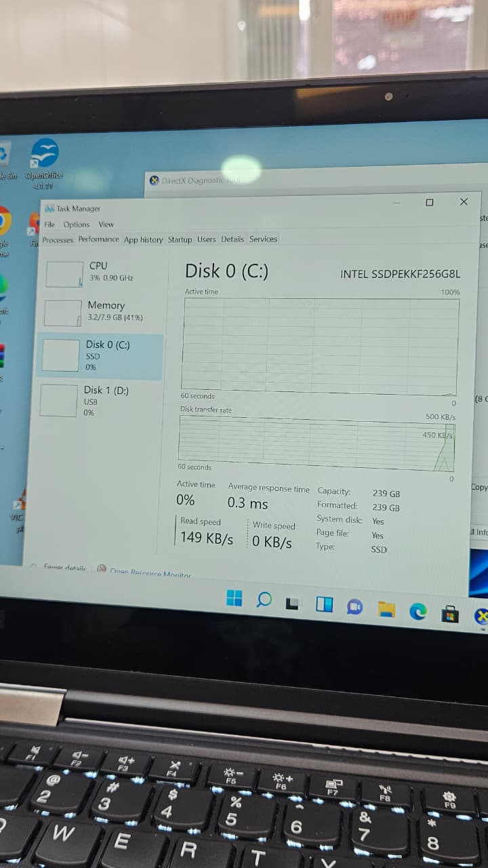488x868 pixels.
Task: Select the Performance tab
Action: pyautogui.click(x=98, y=239)
